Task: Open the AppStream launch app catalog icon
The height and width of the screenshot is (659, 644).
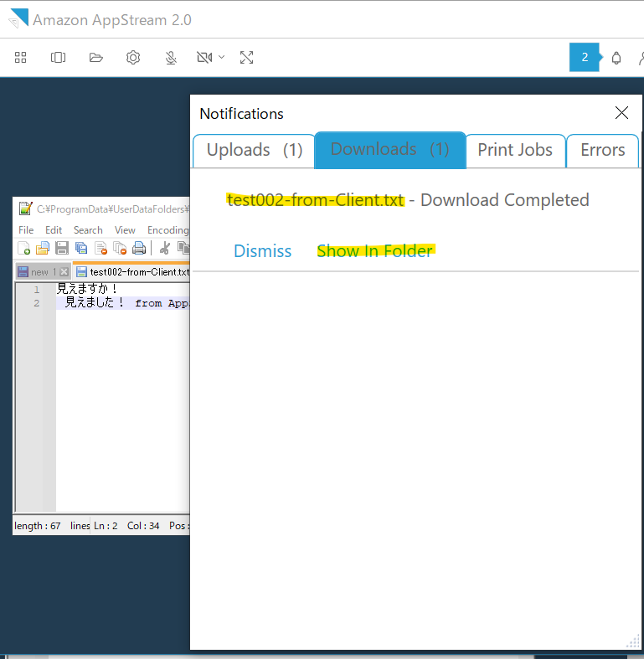Action: click(20, 58)
